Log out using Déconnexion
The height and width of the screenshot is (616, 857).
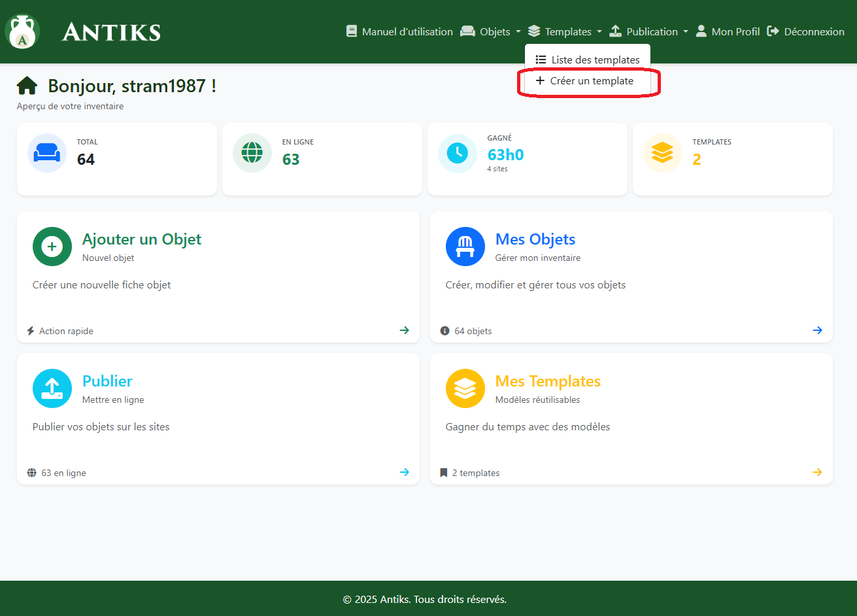click(806, 31)
